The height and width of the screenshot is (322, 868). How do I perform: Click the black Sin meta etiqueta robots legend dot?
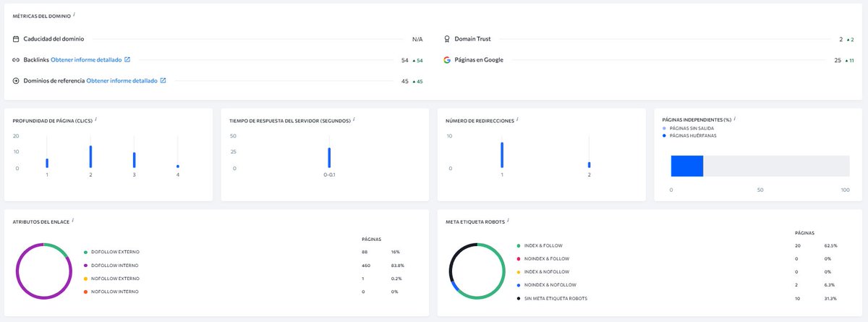click(519, 298)
